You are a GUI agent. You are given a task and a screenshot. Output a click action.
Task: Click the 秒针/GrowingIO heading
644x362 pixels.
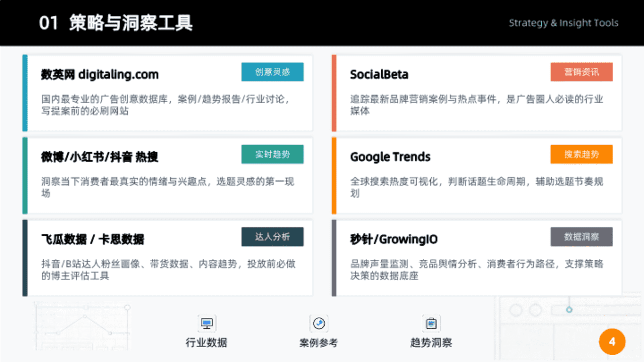click(x=394, y=239)
